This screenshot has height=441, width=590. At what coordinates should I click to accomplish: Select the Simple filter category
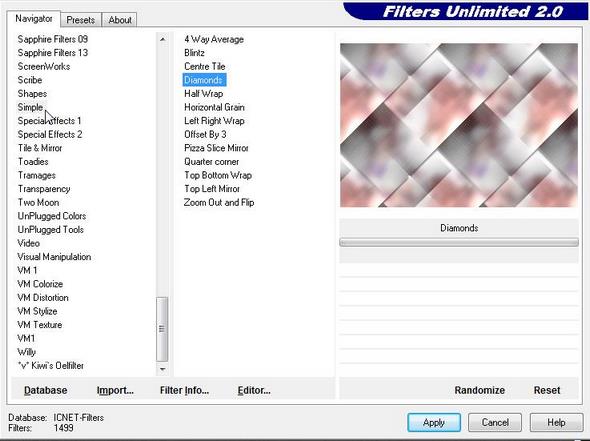(30, 107)
